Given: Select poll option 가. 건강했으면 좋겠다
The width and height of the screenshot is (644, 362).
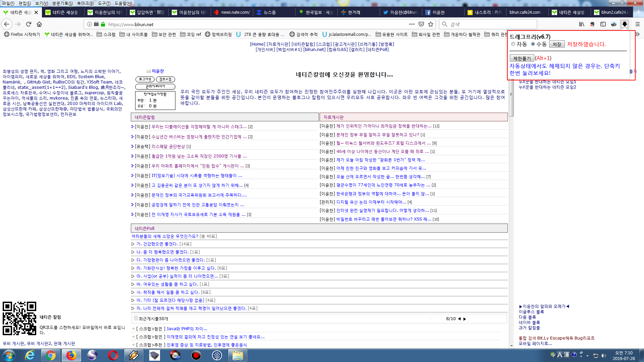Looking at the screenshot, I should tap(157, 244).
